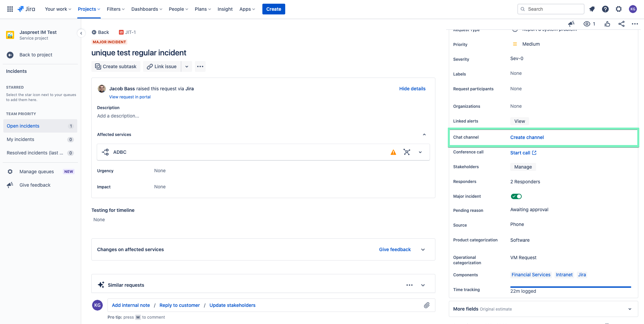Click the Create channel link

527,137
